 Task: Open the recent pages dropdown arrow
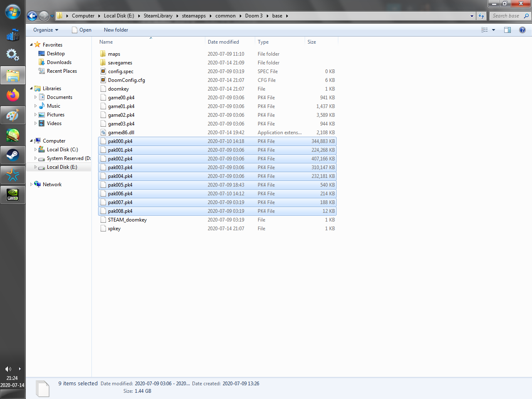[x=52, y=16]
